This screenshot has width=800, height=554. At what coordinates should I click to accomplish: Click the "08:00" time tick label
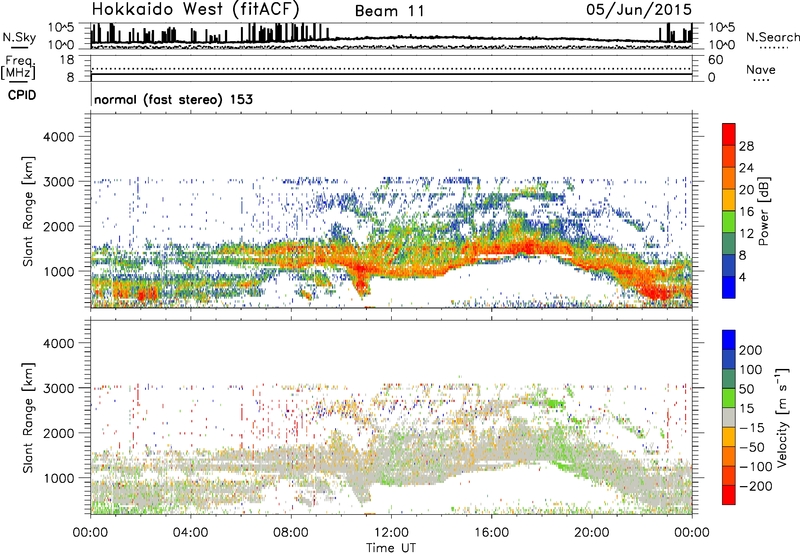(x=290, y=533)
